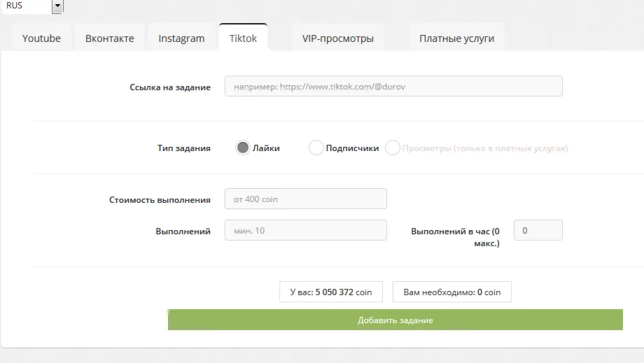Click the Подписчики option label text
The width and height of the screenshot is (644, 363).
(x=352, y=148)
